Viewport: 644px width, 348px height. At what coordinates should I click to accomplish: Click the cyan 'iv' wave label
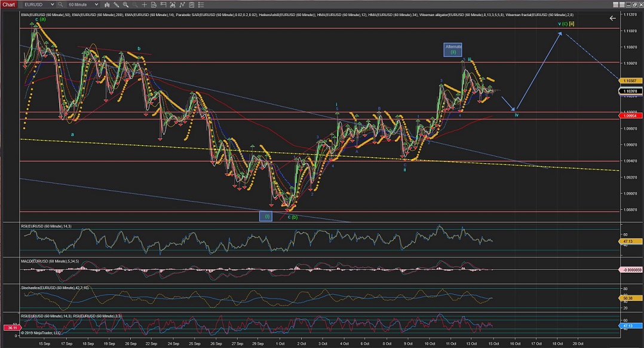517,115
